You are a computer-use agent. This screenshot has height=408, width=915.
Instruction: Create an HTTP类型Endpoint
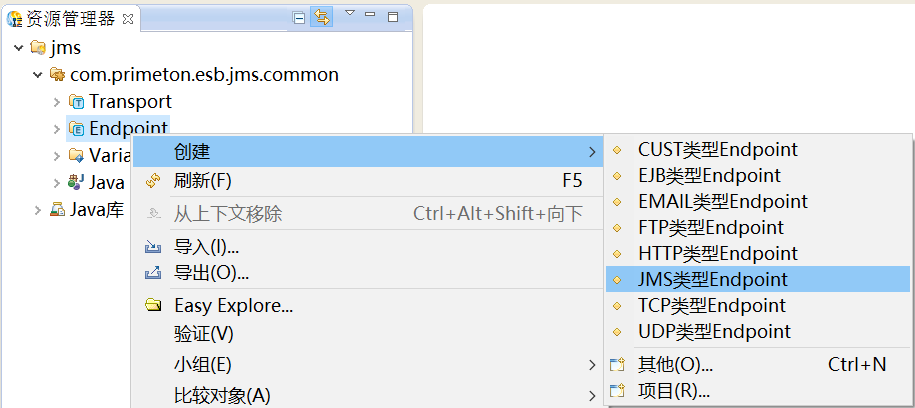coord(717,254)
